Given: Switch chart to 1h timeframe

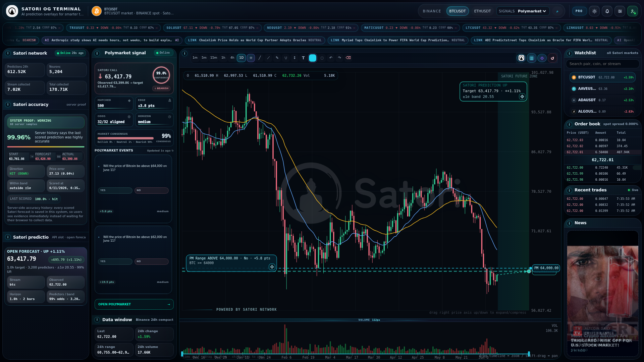Looking at the screenshot, I should (223, 58).
